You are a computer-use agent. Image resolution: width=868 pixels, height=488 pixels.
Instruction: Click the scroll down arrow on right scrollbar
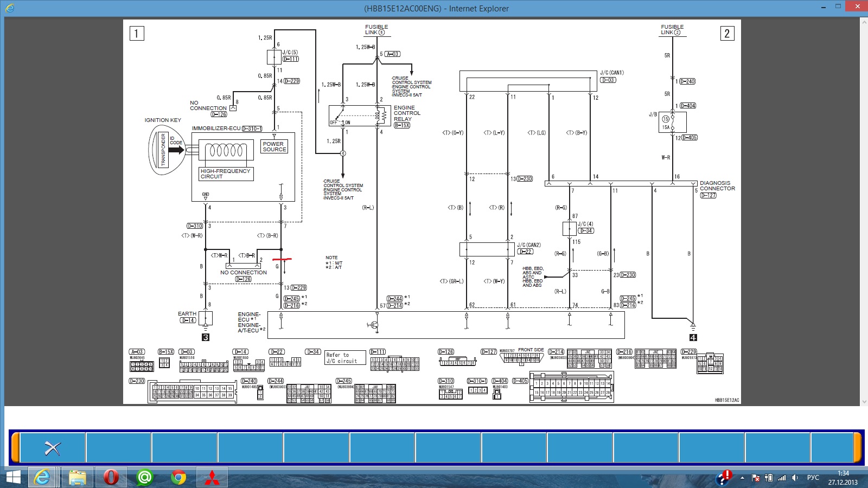(x=864, y=402)
